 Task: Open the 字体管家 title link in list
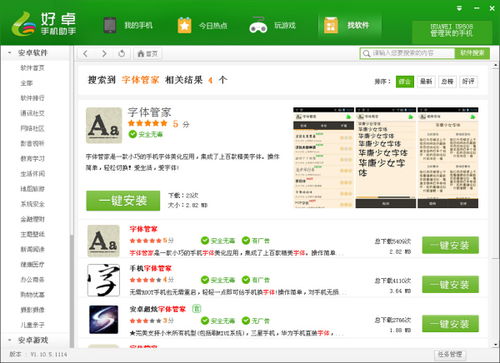[x=143, y=229]
